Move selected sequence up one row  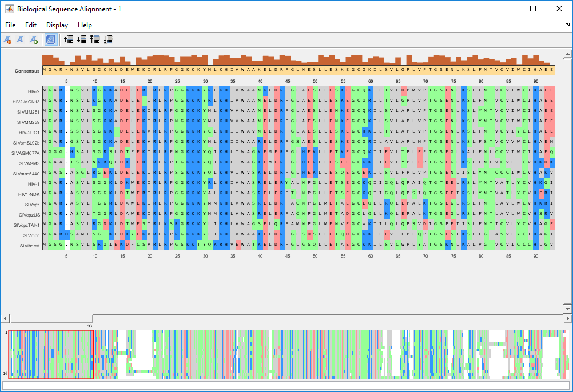pos(68,39)
